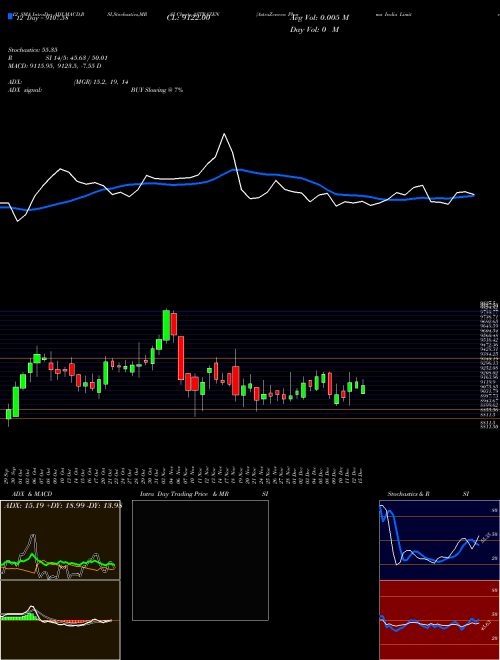Click the 'MACD: 9115.95, 9123.5, -7.55 D' line
The height and width of the screenshot is (660, 500).
pyautogui.click(x=54, y=66)
